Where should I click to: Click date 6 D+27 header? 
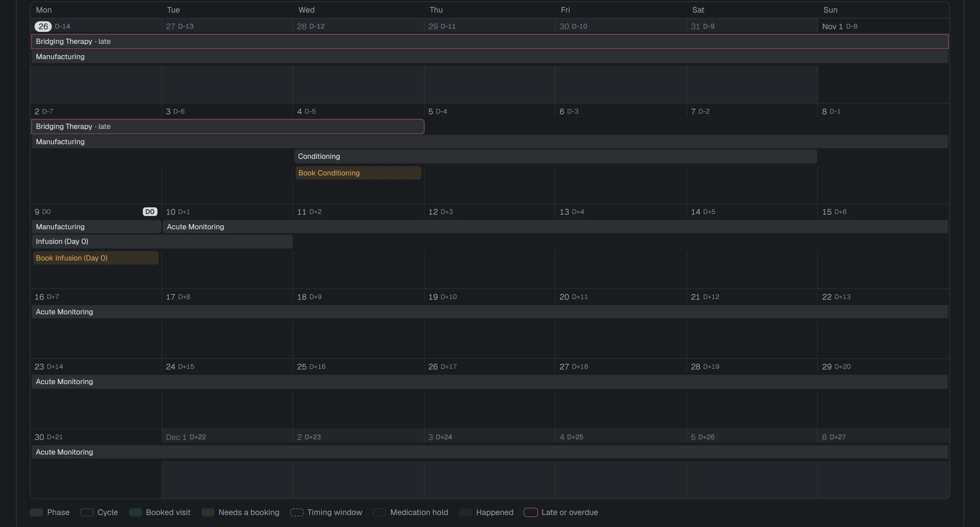click(834, 437)
